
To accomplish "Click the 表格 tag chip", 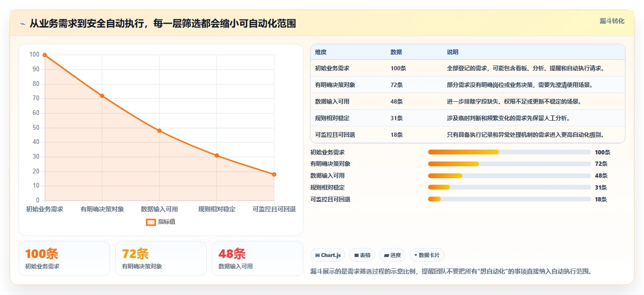I will (x=362, y=255).
